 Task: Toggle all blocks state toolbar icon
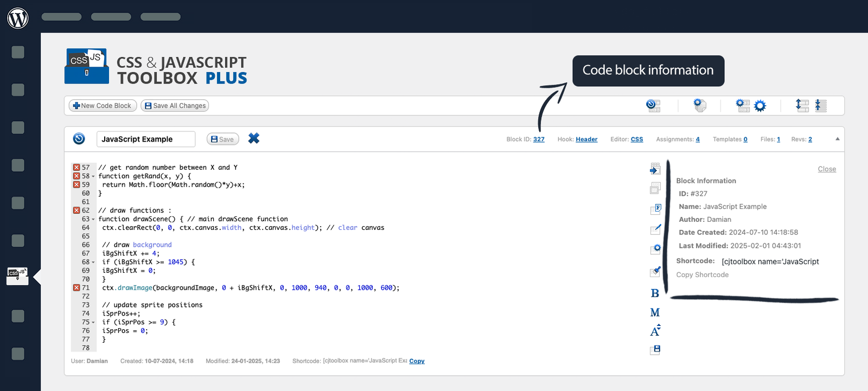coord(653,106)
